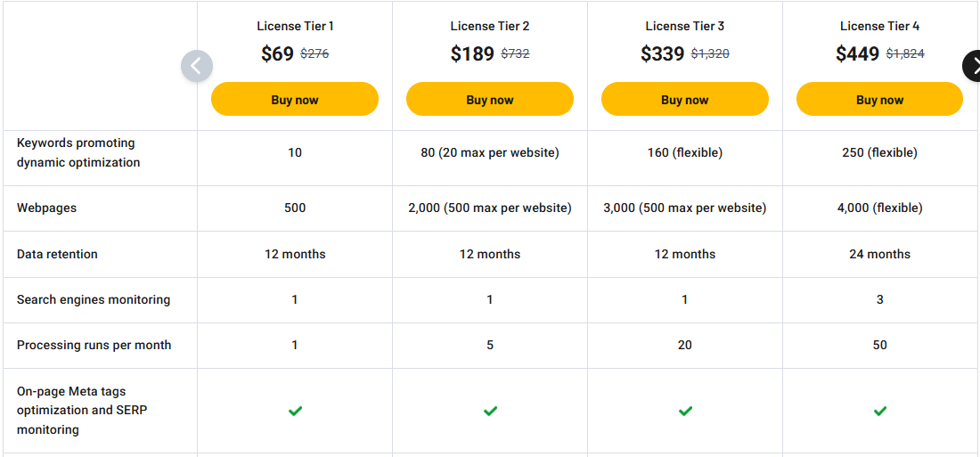
Task: Click the crossed-out $1,824 price
Action: (x=905, y=53)
